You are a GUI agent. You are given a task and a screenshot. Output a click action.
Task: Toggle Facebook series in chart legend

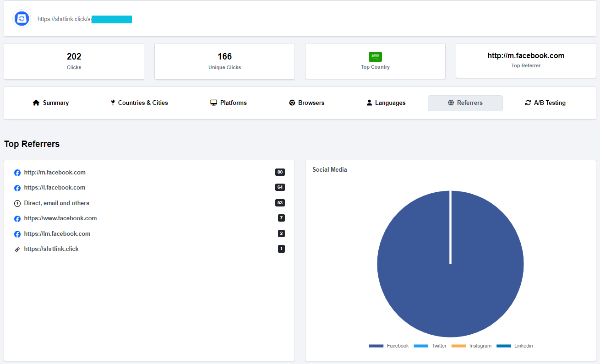click(x=388, y=346)
